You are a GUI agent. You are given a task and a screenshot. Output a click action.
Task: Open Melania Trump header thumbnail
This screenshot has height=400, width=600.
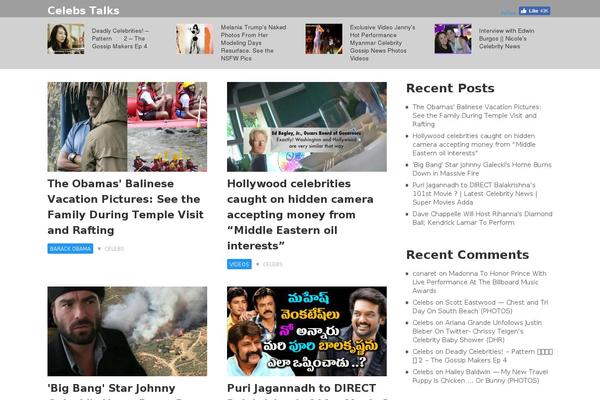[195, 39]
